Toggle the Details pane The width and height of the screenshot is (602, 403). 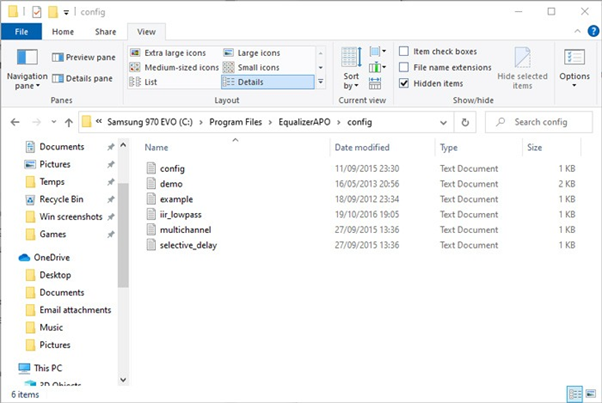click(x=82, y=79)
